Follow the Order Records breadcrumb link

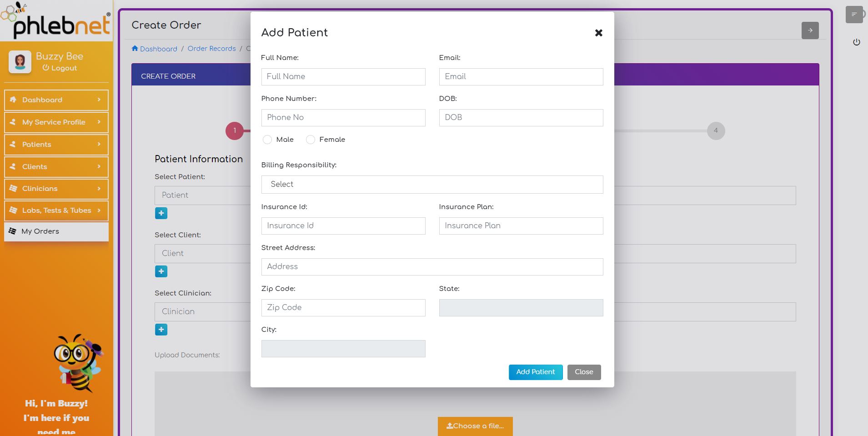coord(211,49)
